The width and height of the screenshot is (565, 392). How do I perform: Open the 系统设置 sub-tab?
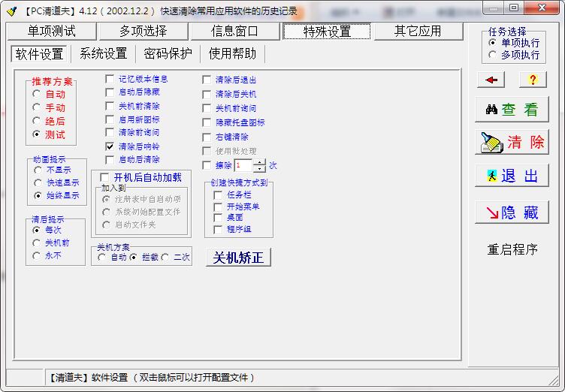click(103, 53)
